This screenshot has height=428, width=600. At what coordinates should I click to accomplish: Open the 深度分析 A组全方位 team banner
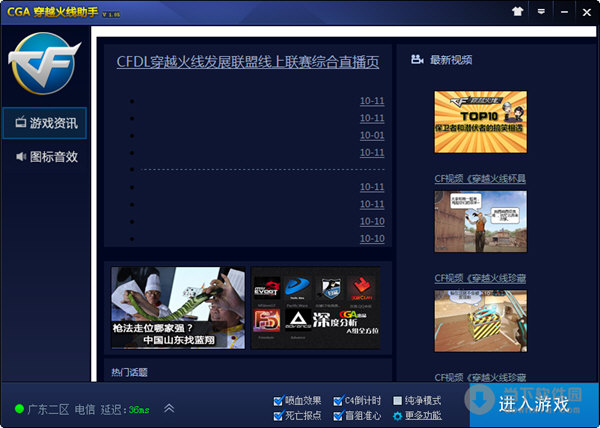[x=316, y=308]
